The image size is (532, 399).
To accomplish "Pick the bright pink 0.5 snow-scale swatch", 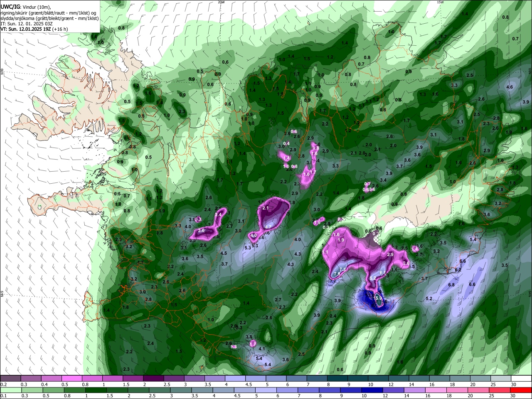I will 71,378.
